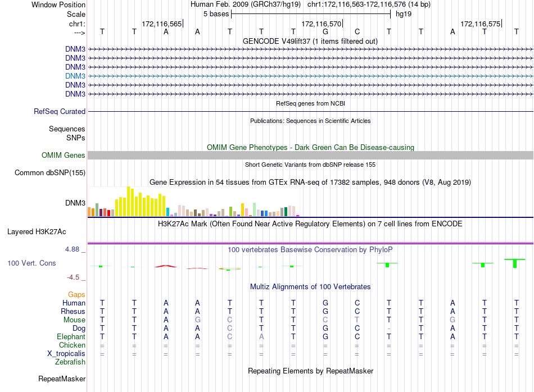Viewport: 534px width, 392px height.
Task: Click the "Human" alignment row label
Action: coord(74,303)
